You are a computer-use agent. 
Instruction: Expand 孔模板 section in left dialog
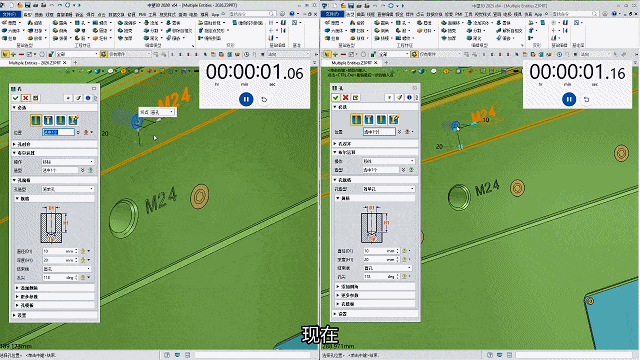click(x=55, y=305)
